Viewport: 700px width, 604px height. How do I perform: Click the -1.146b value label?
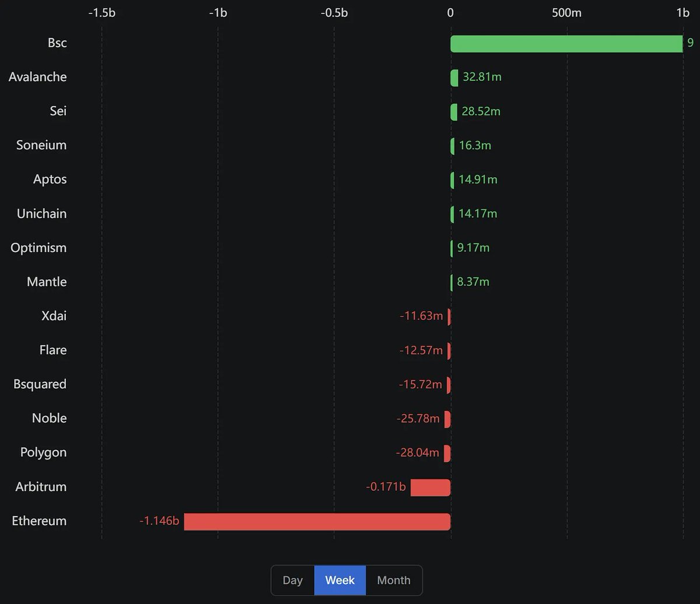click(x=159, y=521)
